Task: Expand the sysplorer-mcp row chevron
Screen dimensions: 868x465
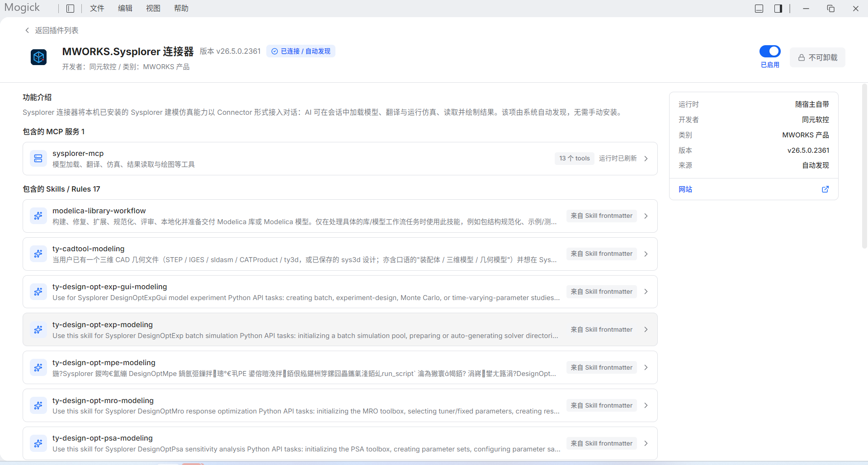Action: point(646,159)
